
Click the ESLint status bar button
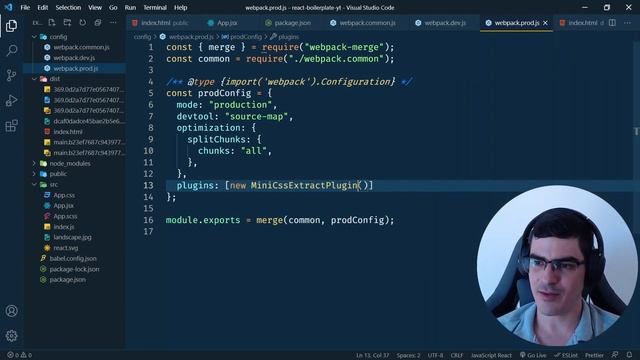coord(566,355)
